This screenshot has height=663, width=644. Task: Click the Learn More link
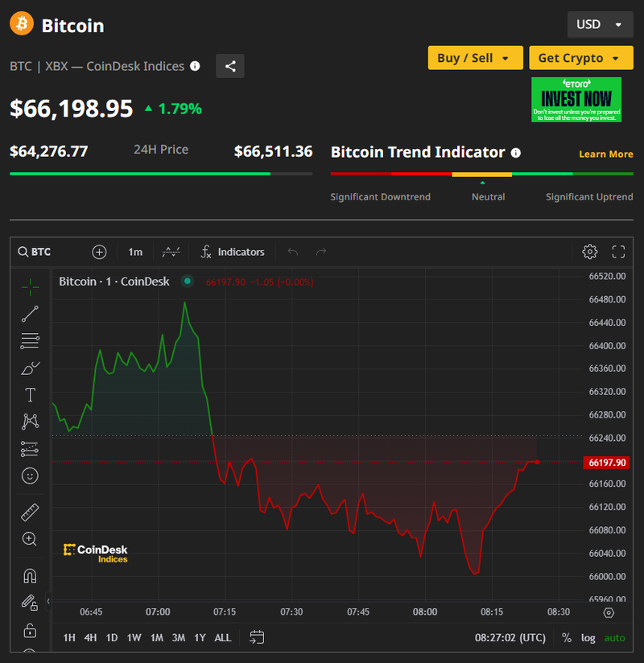(x=605, y=154)
